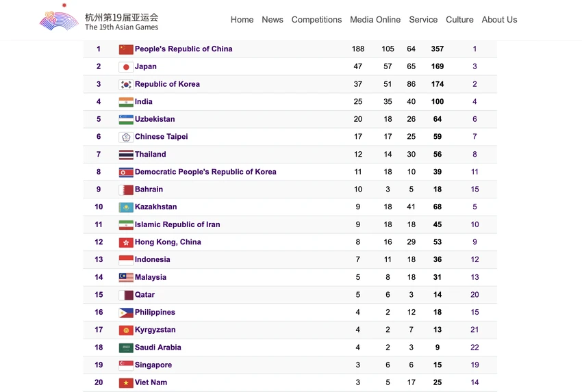Open the Competitions menu
Viewport: 582px width, 392px height.
pos(316,20)
